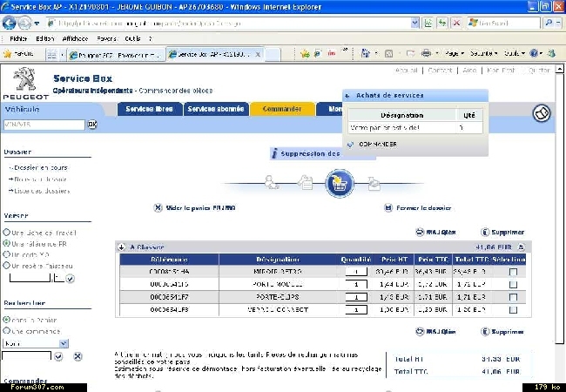Click the Quick Tabs grid icon
The height and width of the screenshot is (392, 566).
pos(52,55)
